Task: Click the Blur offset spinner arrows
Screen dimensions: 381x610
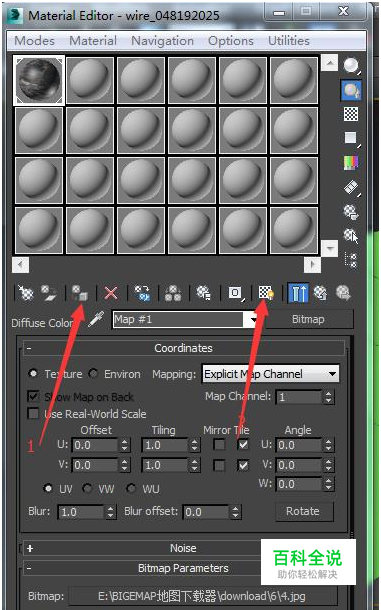Action: tap(235, 512)
